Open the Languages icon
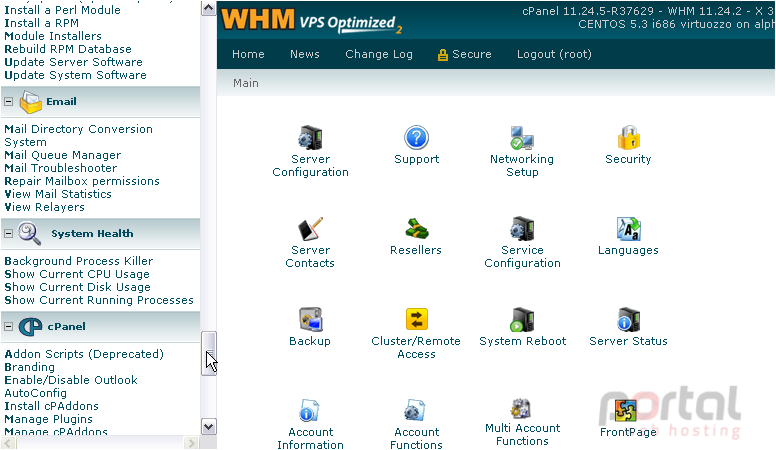Viewport: 776px width, 450px height. 628,229
